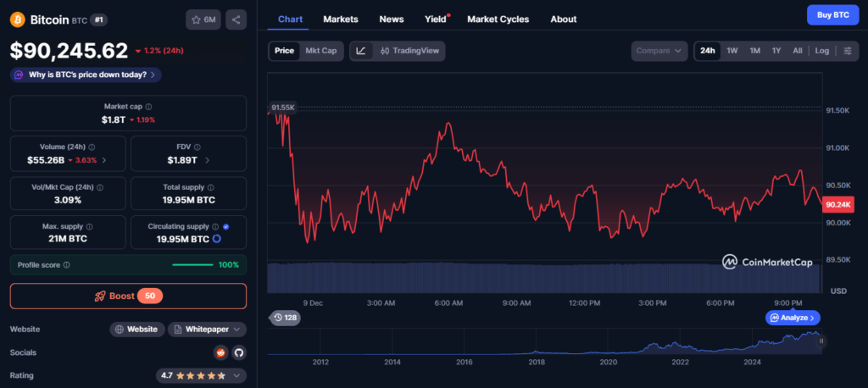Click the Market cap info icon
This screenshot has width=868, height=388.
(x=149, y=107)
